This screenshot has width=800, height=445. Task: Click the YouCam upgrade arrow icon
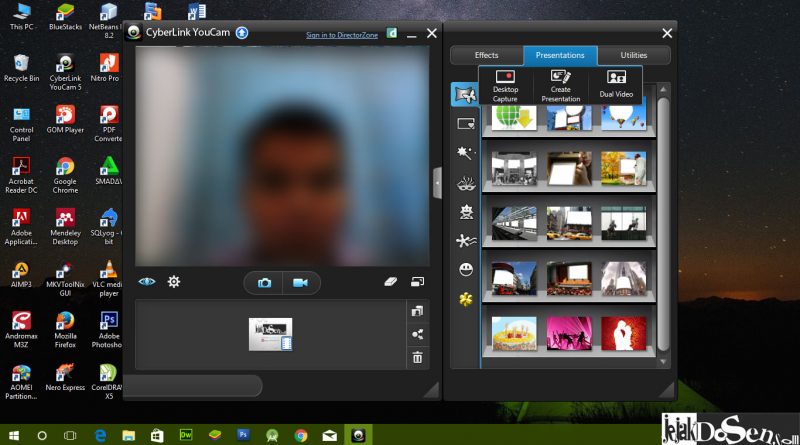pyautogui.click(x=242, y=33)
